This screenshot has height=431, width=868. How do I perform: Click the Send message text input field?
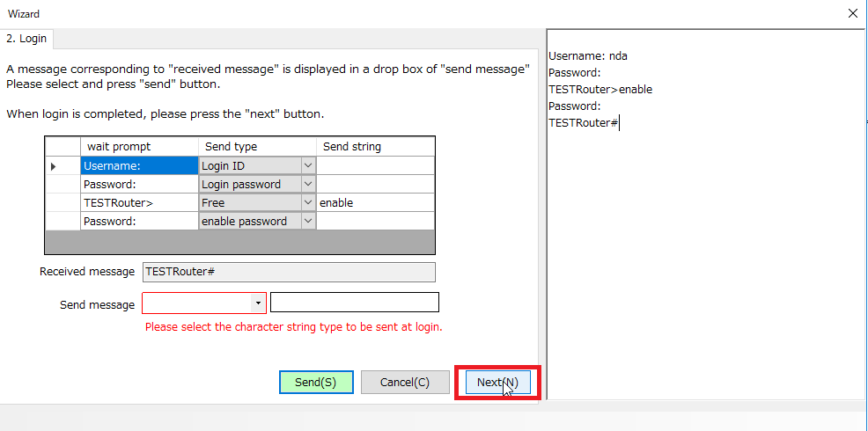click(354, 303)
